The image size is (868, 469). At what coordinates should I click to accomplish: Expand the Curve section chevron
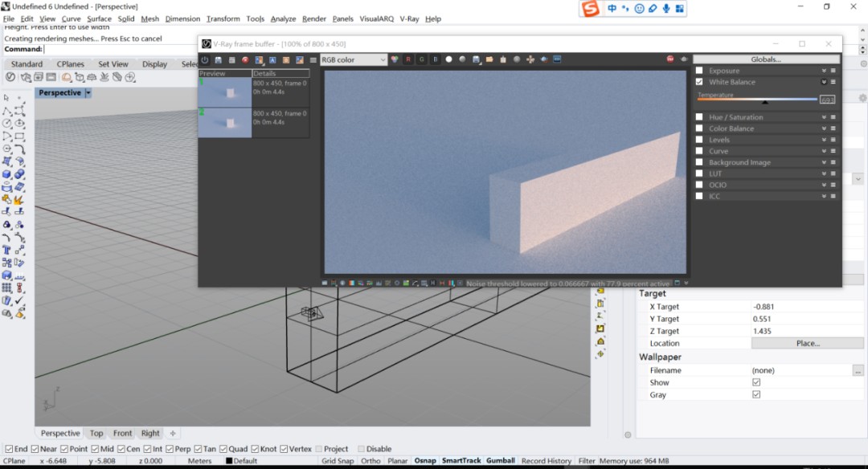(824, 151)
